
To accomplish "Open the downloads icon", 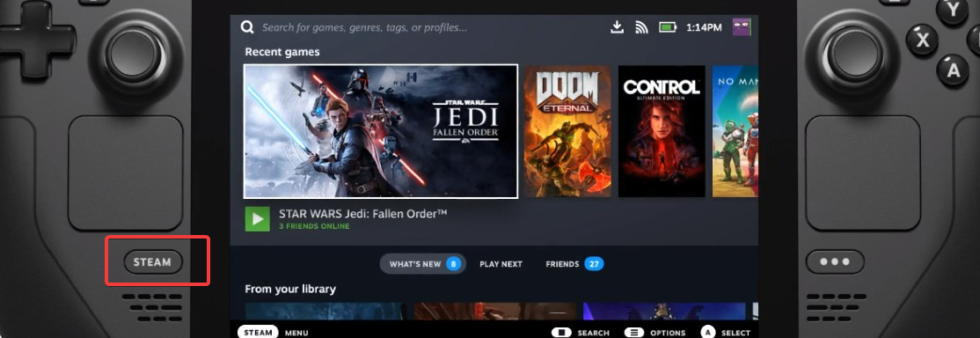I will 617,27.
